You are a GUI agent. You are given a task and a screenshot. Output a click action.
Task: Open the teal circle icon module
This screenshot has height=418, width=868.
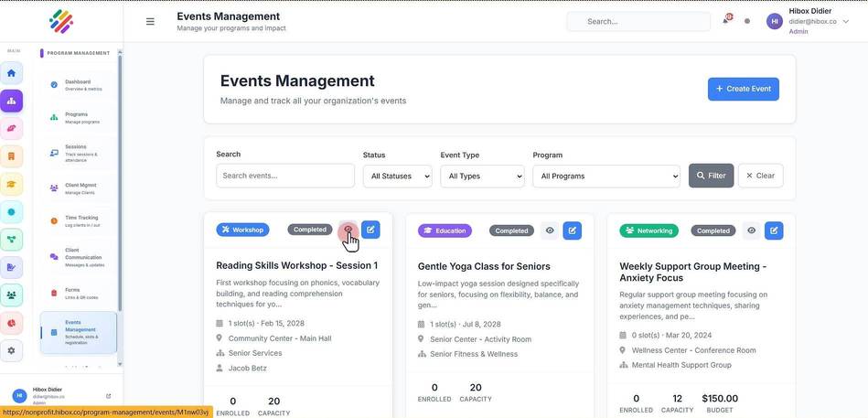11,211
